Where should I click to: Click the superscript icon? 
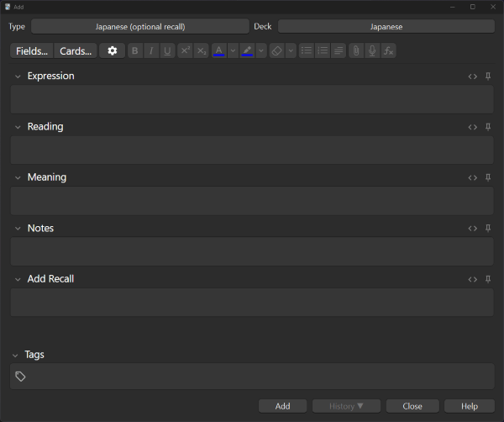(185, 50)
